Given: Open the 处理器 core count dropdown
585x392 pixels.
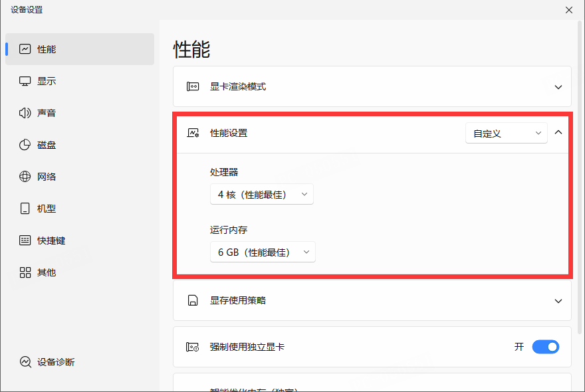Looking at the screenshot, I should 261,195.
